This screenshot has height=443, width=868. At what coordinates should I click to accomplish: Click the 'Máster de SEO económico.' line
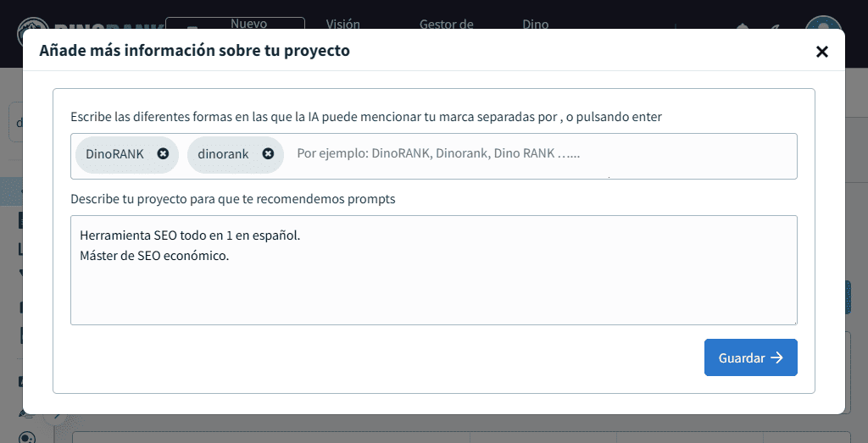154,256
